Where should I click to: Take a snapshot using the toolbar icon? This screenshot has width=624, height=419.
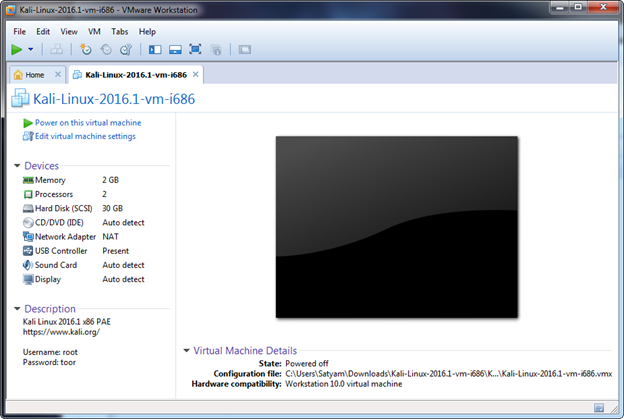tap(85, 49)
